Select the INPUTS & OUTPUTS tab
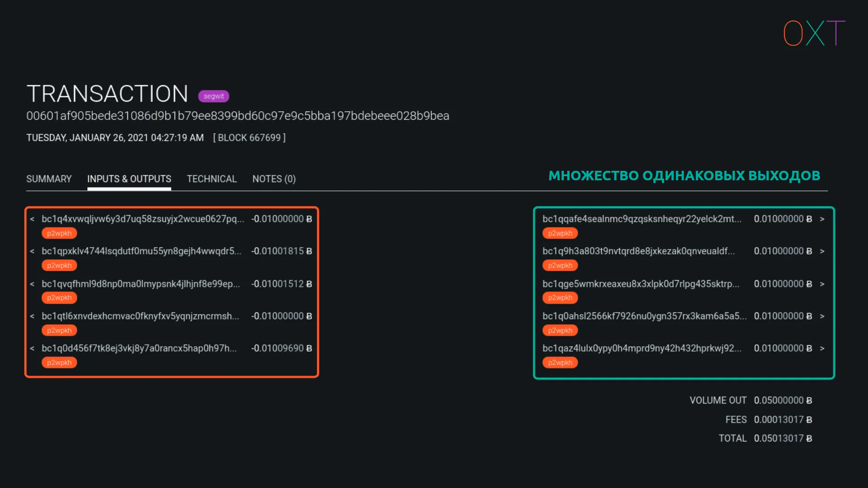 (129, 179)
